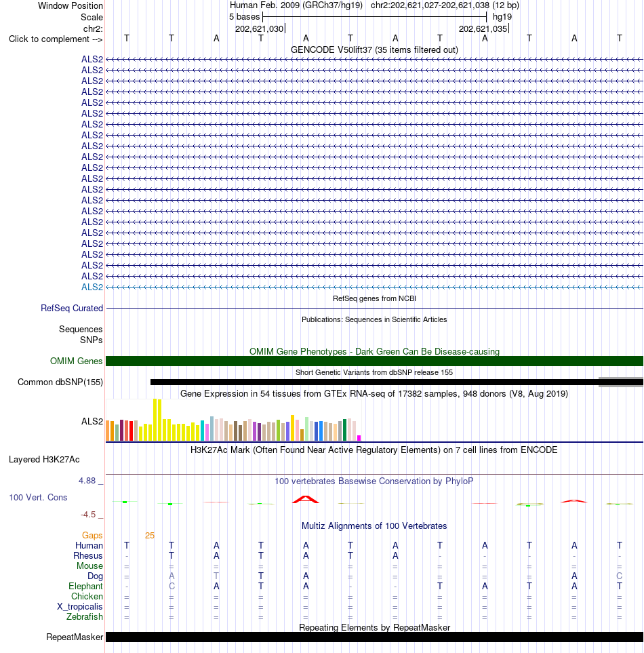644x653 pixels.
Task: Click the hg19 assembly label by the scale bar
Action: tap(502, 17)
